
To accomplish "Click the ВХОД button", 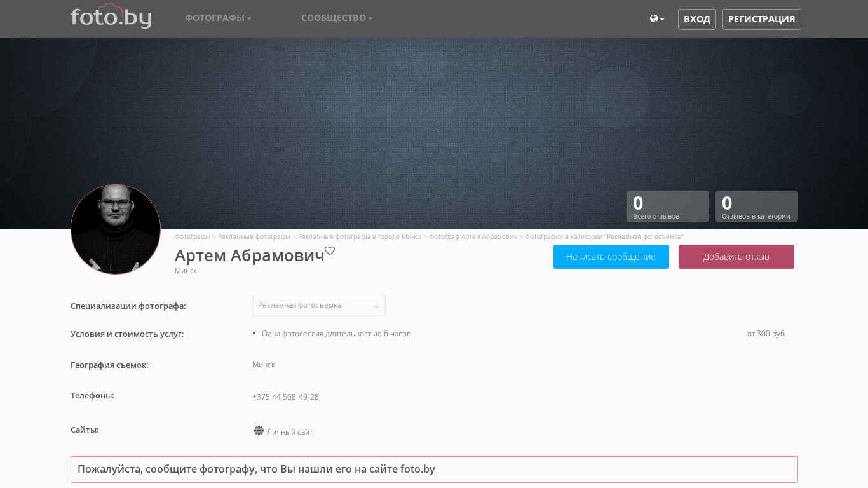I will [x=697, y=19].
